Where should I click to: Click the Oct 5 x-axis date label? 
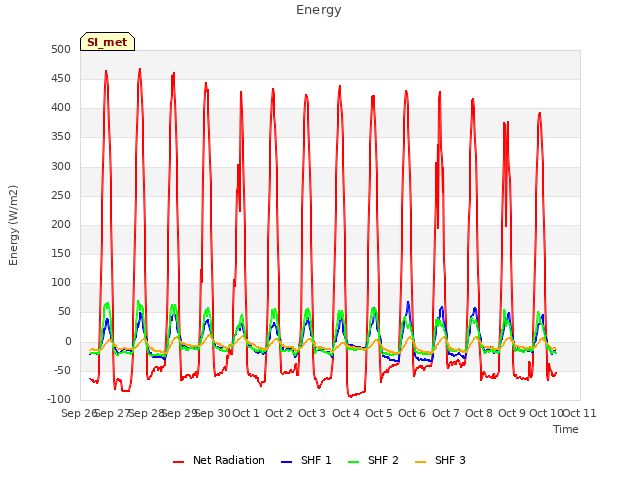click(x=379, y=413)
